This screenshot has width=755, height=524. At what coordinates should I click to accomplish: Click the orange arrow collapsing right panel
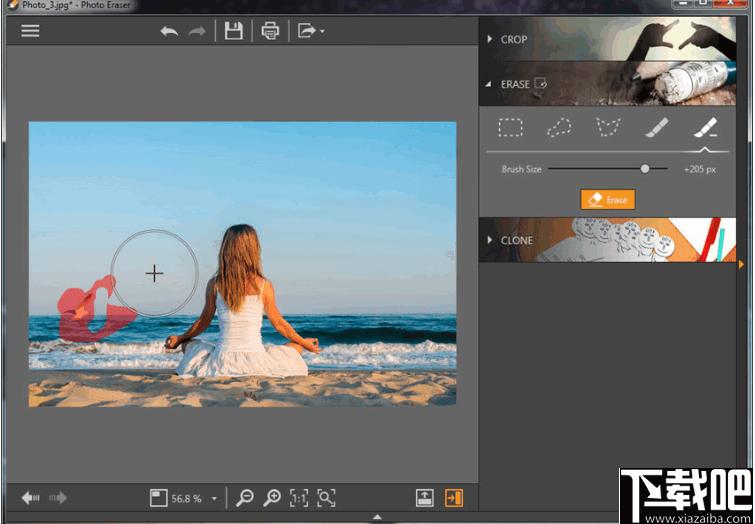(742, 264)
